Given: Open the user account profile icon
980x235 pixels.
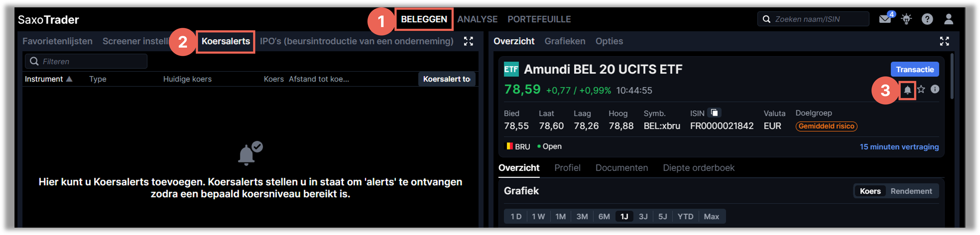Looking at the screenshot, I should (949, 19).
